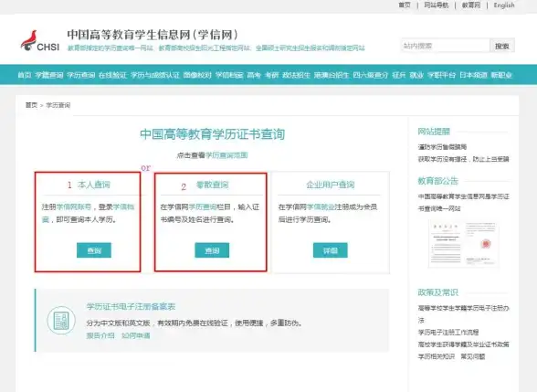Select 学信档案 in the navigation bar

pyautogui.click(x=229, y=75)
